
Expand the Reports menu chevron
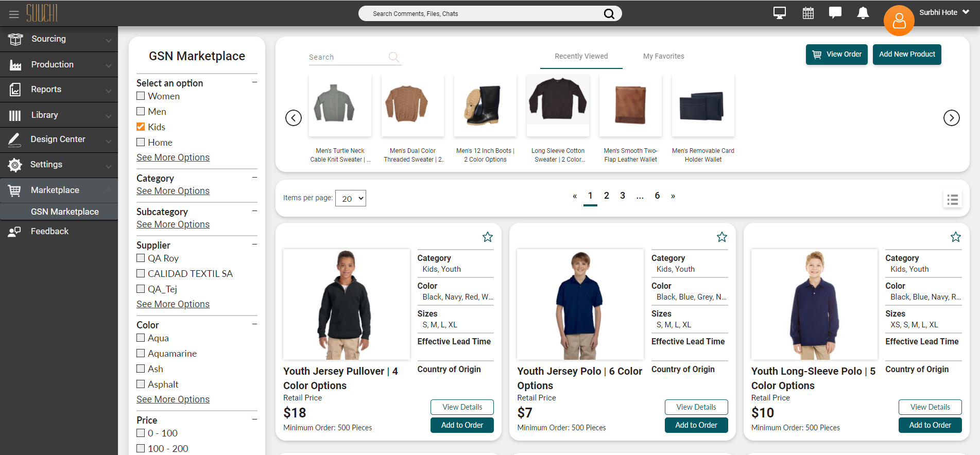108,91
